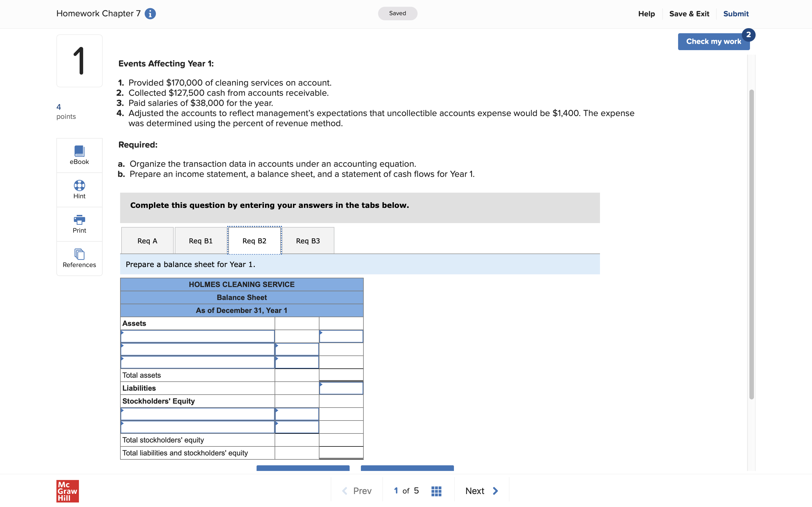Open first asset account name dropdown
This screenshot has height=507, width=812.
click(197, 336)
